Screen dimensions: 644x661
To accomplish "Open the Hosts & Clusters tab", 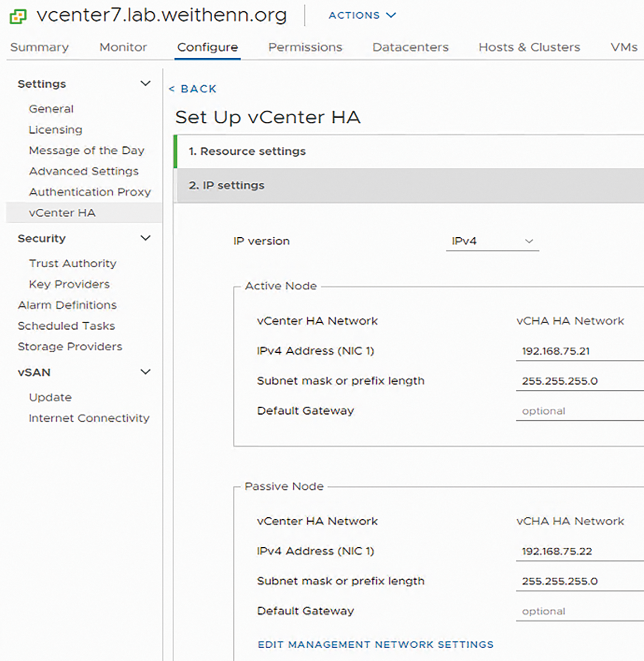I will click(x=529, y=47).
